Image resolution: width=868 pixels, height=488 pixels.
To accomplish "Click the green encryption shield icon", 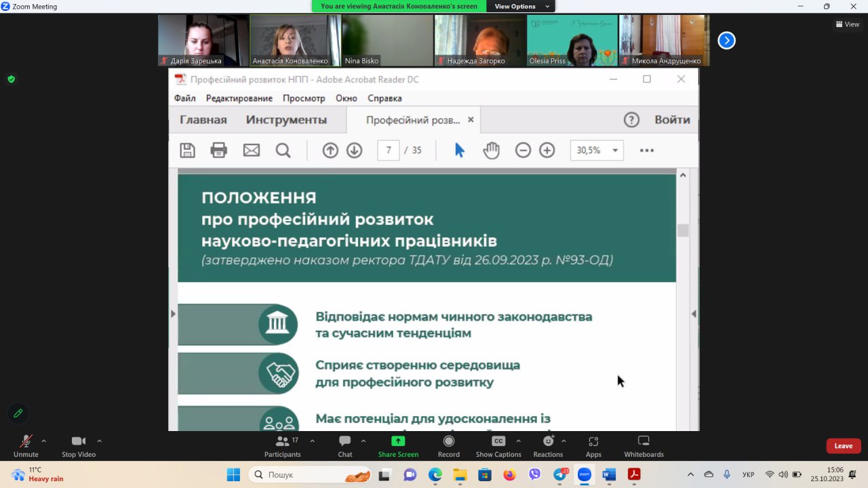I will pyautogui.click(x=11, y=79).
